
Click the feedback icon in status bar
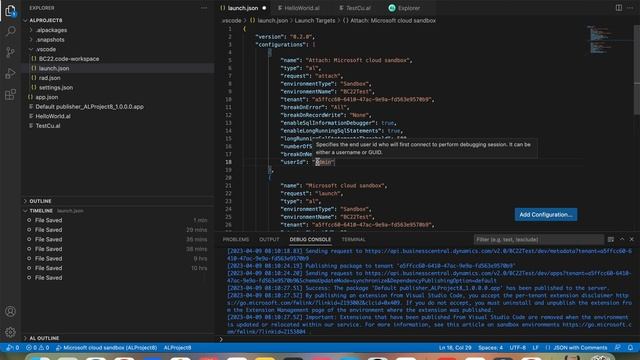[x=618, y=348]
